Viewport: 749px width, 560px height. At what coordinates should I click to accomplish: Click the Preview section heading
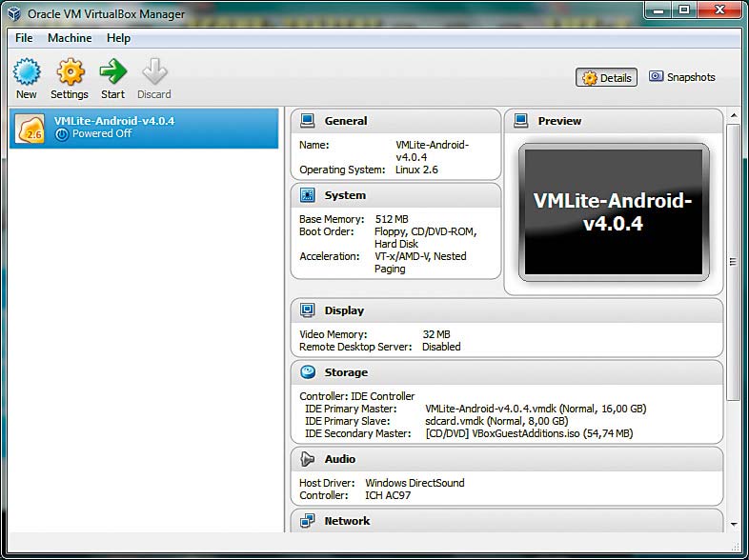click(559, 121)
